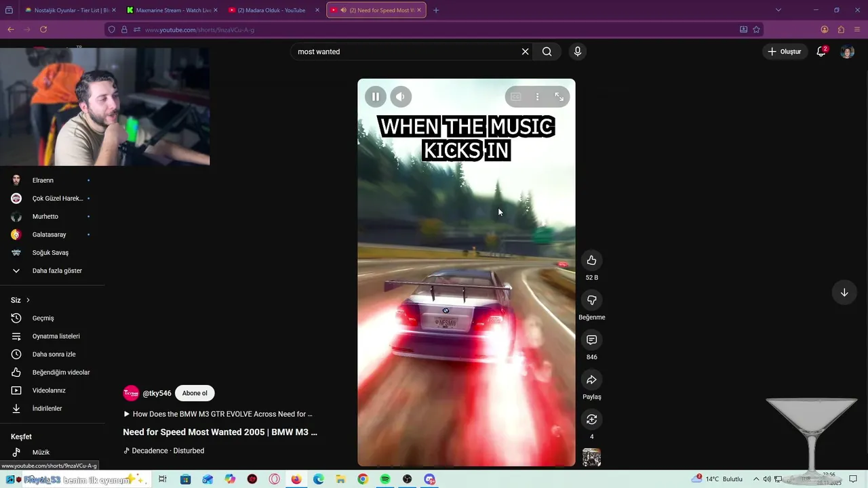Click the remix icon above 4
The width and height of the screenshot is (868, 488).
[591, 420]
